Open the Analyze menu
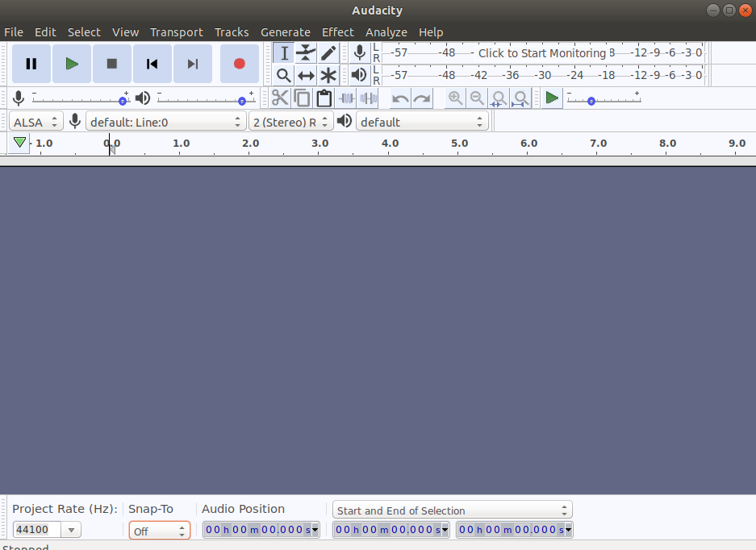 (x=386, y=32)
